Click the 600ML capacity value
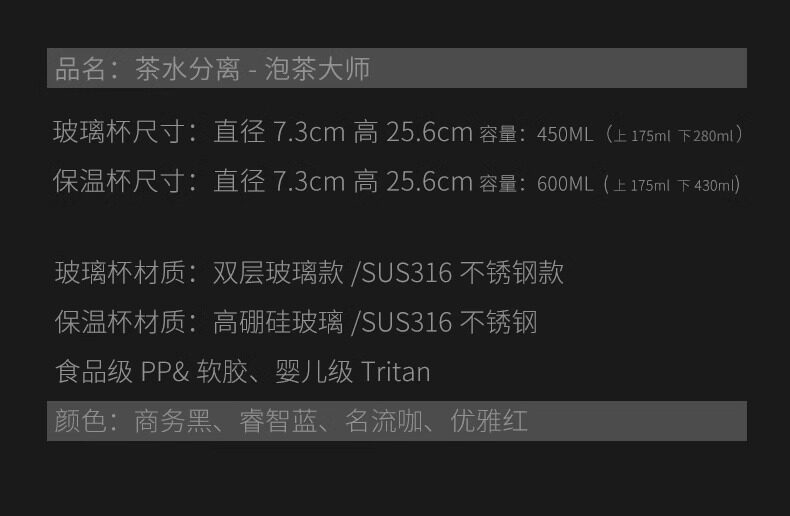This screenshot has width=790, height=516. click(564, 184)
